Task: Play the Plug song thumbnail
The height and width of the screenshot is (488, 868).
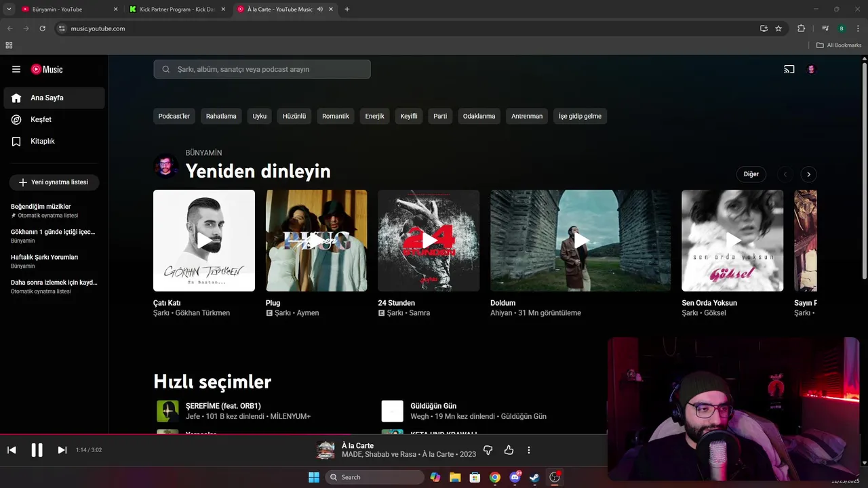Action: (x=317, y=241)
